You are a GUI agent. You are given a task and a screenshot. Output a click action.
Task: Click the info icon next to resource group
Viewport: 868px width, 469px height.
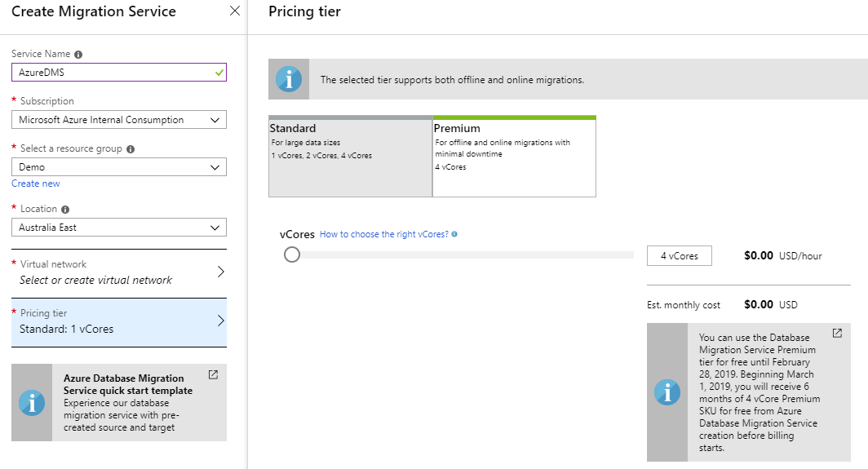[131, 149]
